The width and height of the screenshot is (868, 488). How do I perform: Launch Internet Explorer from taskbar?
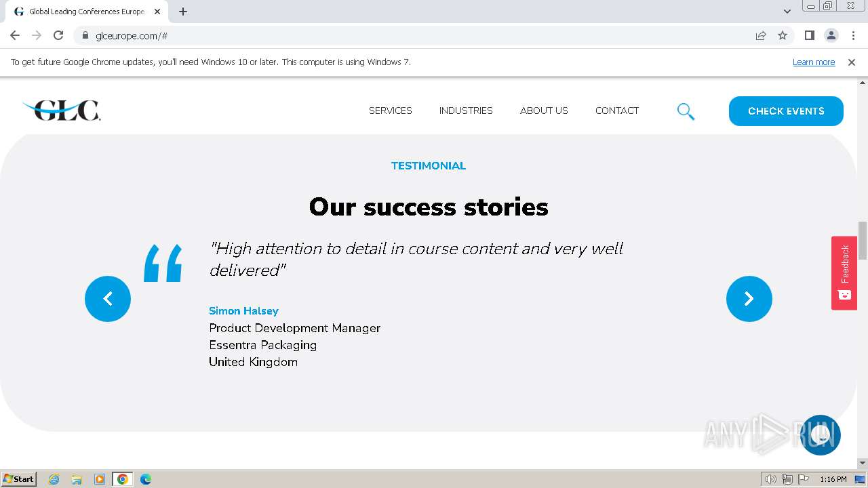(x=54, y=479)
